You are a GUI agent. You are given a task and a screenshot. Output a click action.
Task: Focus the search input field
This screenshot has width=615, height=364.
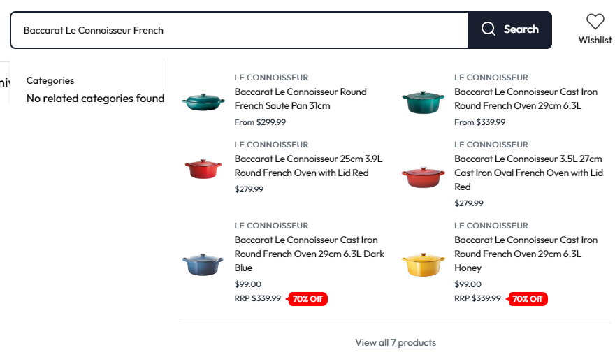[239, 30]
